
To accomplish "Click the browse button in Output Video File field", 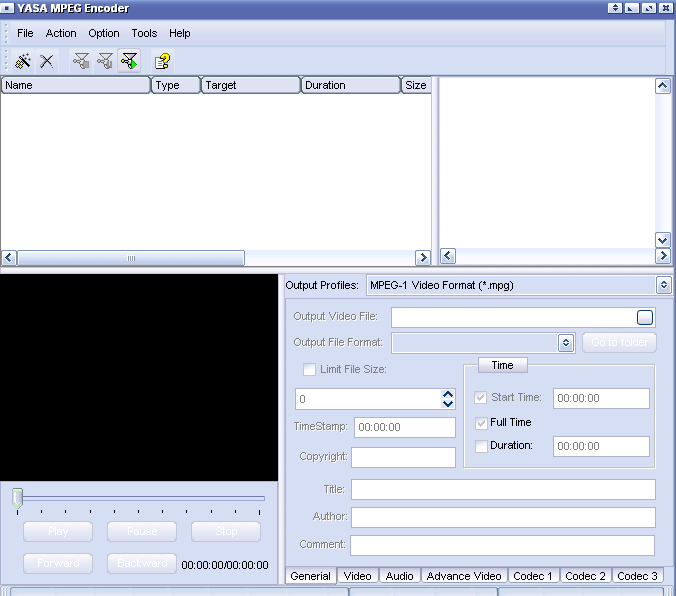I will (645, 317).
